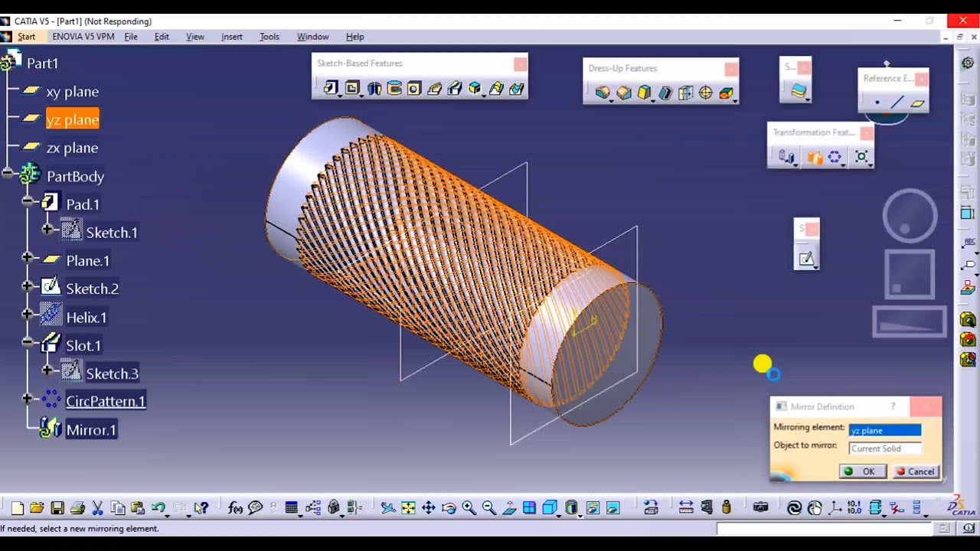Screen dimensions: 980x551
Task: Select the Pocket tool icon
Action: coord(352,89)
